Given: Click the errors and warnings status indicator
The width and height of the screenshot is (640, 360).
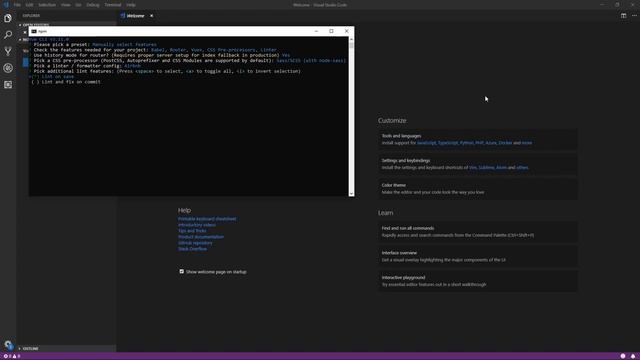Looking at the screenshot, I should pos(12,356).
